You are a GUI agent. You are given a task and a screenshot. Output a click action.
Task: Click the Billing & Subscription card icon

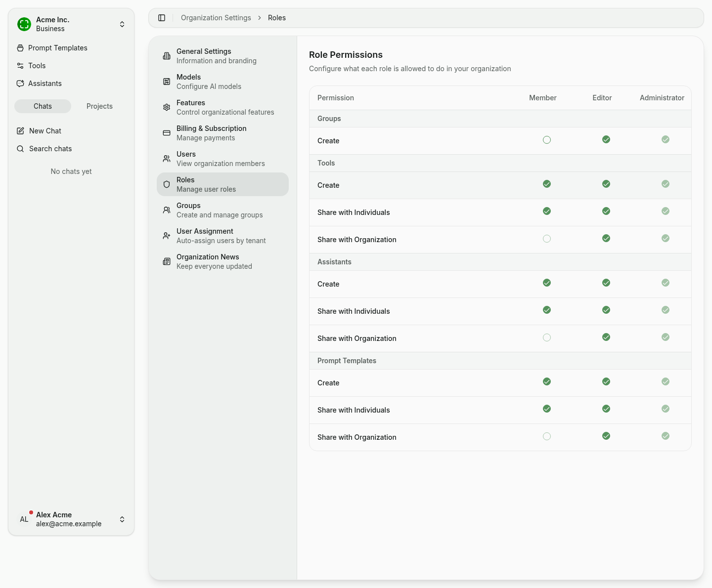167,133
